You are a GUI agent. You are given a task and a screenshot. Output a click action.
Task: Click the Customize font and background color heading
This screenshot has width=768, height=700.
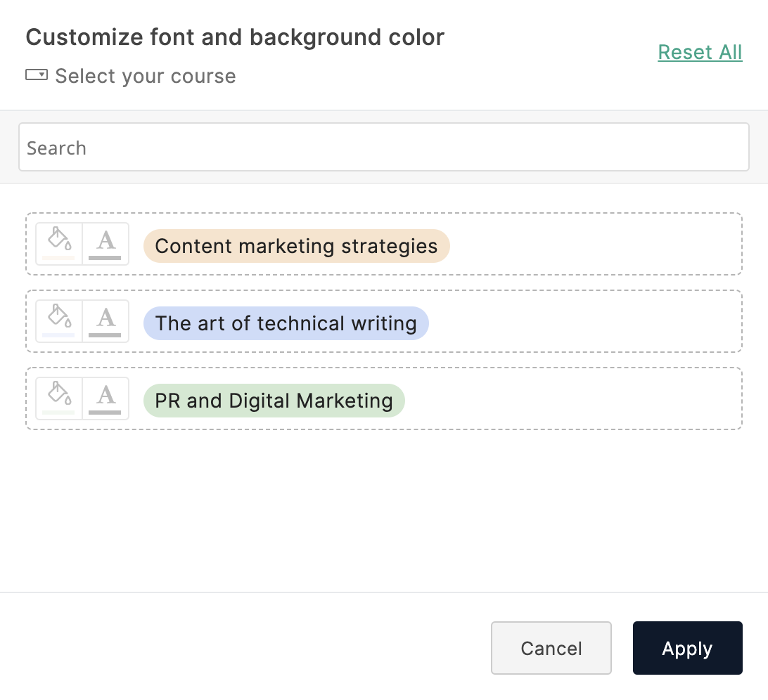[x=235, y=37]
